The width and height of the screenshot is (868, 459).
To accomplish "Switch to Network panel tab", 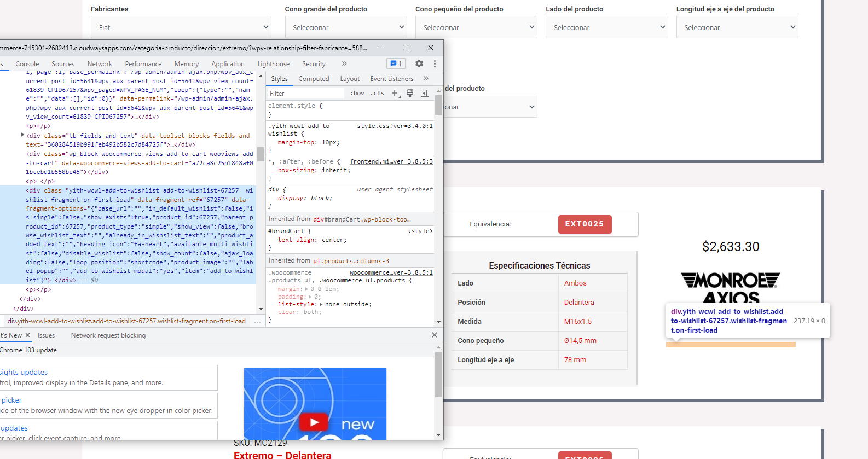I will pos(100,64).
